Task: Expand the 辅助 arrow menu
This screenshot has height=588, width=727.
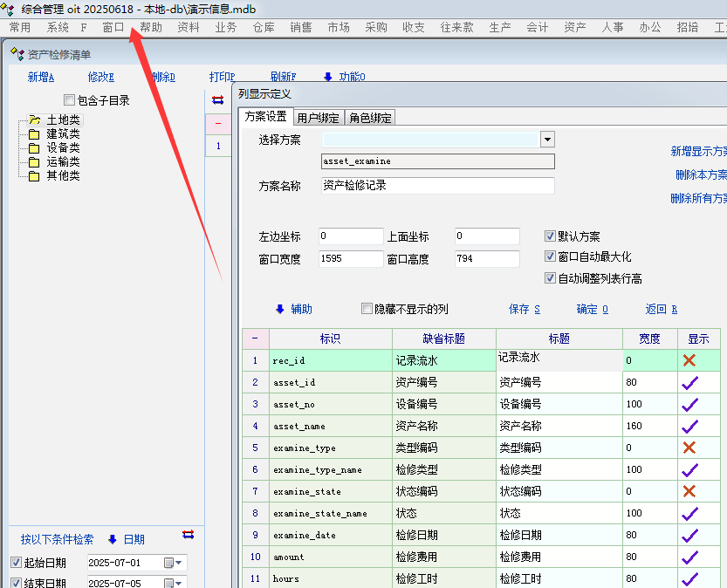Action: point(280,309)
